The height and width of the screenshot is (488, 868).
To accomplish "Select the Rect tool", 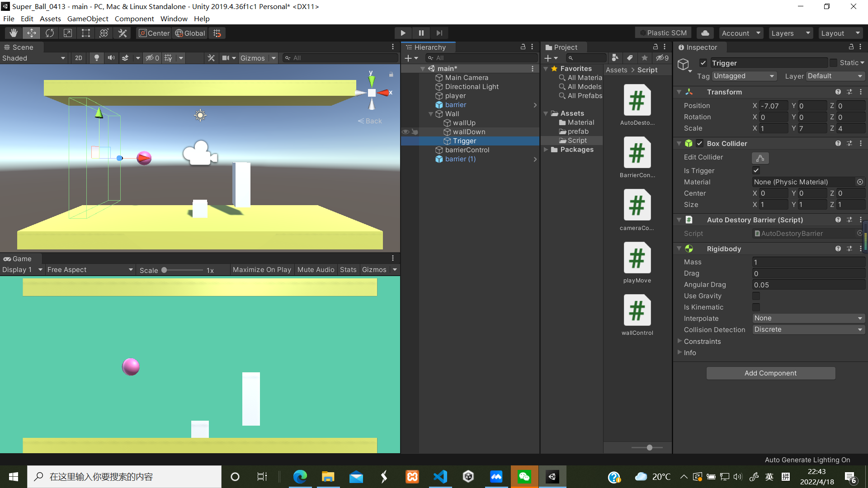I will pos(86,33).
